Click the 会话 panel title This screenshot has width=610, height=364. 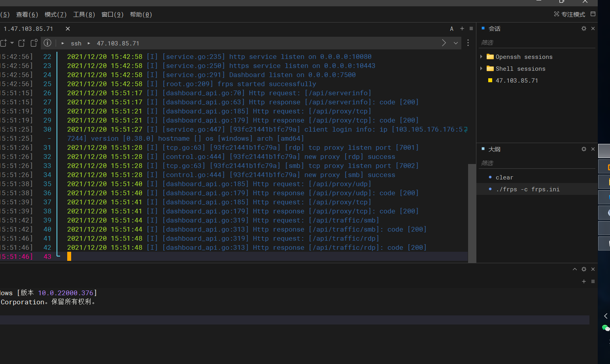(x=495, y=29)
